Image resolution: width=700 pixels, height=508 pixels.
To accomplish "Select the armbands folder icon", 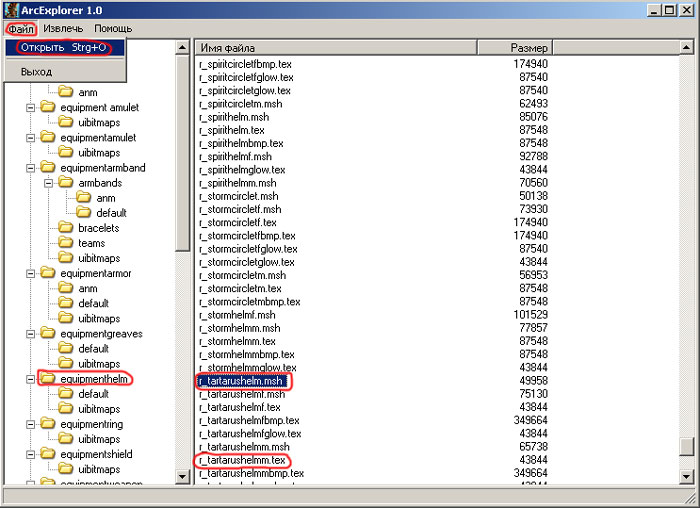I will click(x=66, y=182).
